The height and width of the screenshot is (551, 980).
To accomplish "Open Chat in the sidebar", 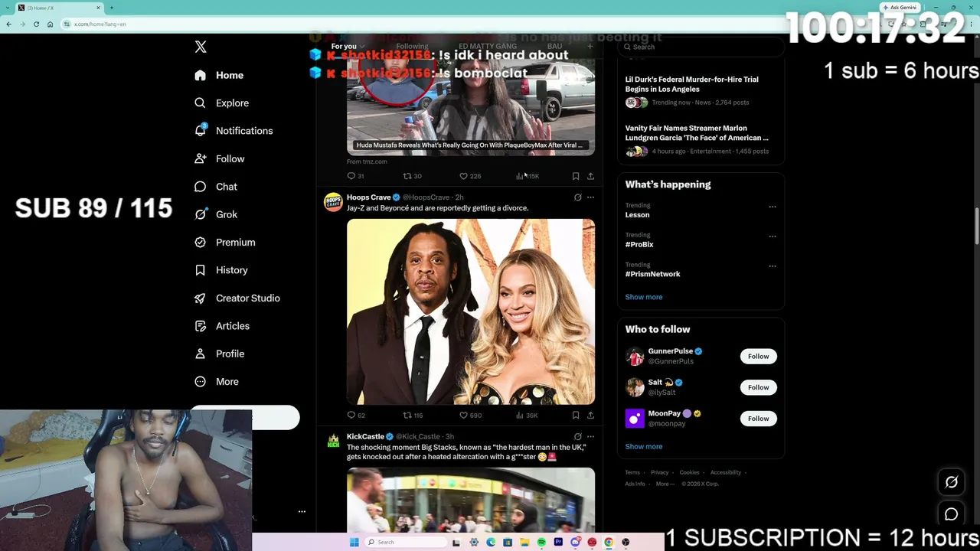I will tap(216, 187).
